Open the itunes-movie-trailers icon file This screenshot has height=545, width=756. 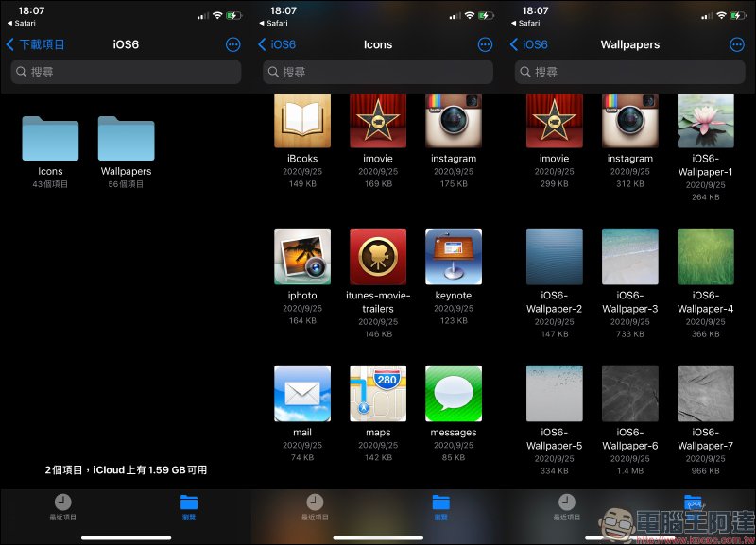click(378, 256)
